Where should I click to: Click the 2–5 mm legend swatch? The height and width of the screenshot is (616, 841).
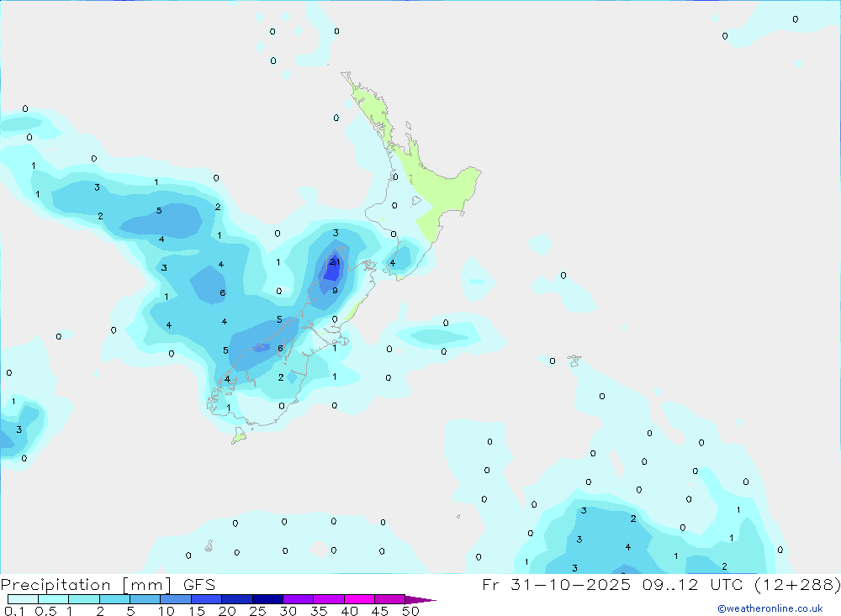click(x=114, y=599)
